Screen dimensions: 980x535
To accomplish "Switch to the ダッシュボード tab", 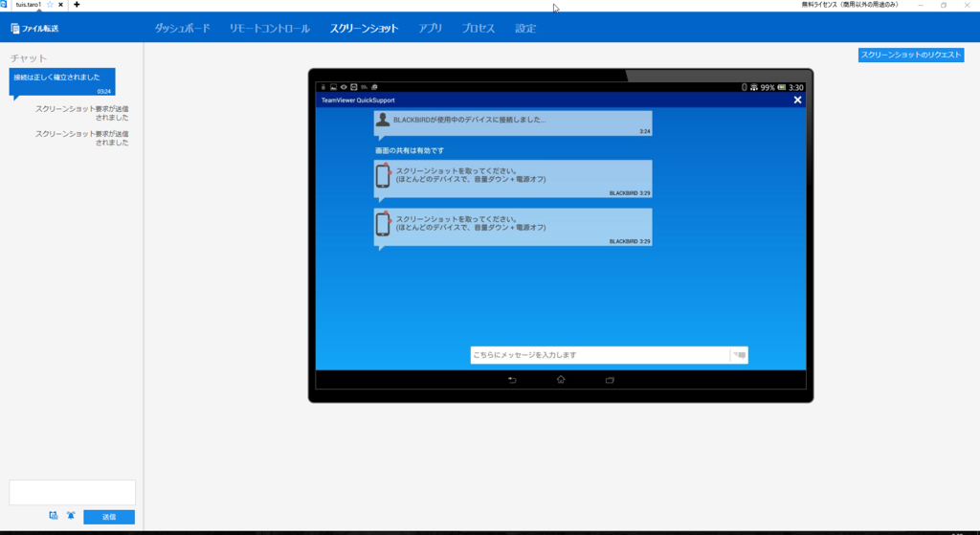I will tap(183, 28).
